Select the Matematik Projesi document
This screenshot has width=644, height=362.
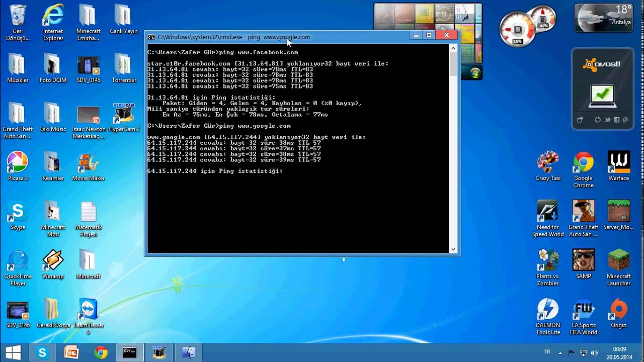[x=89, y=219]
